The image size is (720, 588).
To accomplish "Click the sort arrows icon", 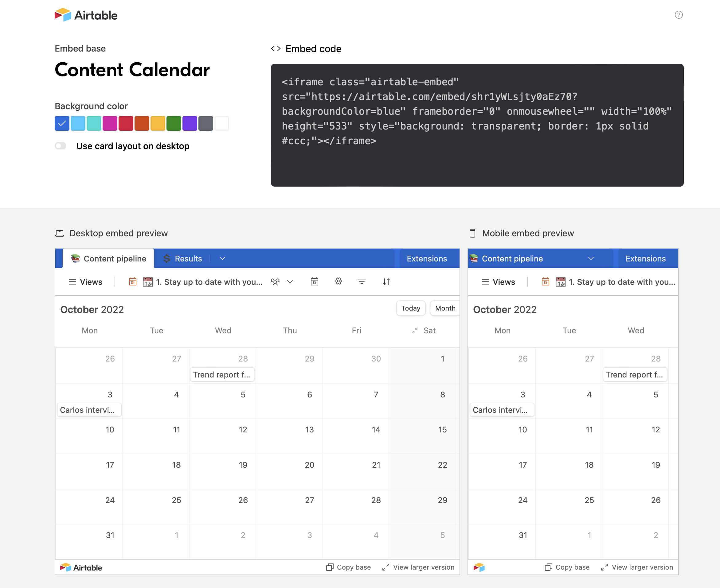I will point(386,282).
